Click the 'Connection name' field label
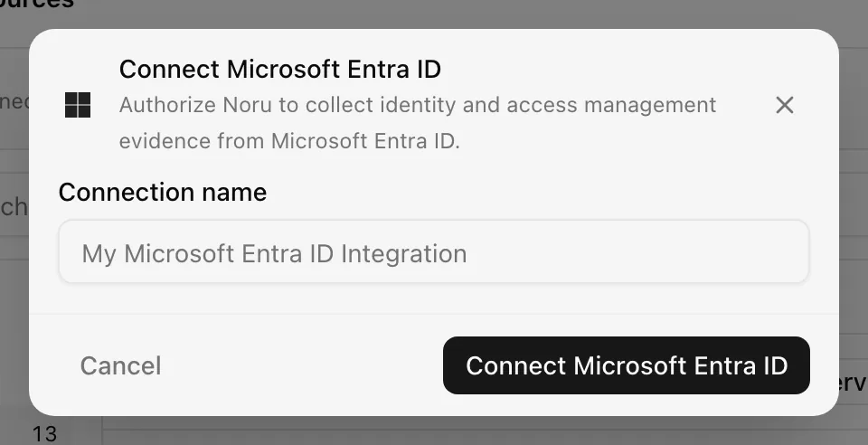868x445 pixels. click(x=163, y=193)
